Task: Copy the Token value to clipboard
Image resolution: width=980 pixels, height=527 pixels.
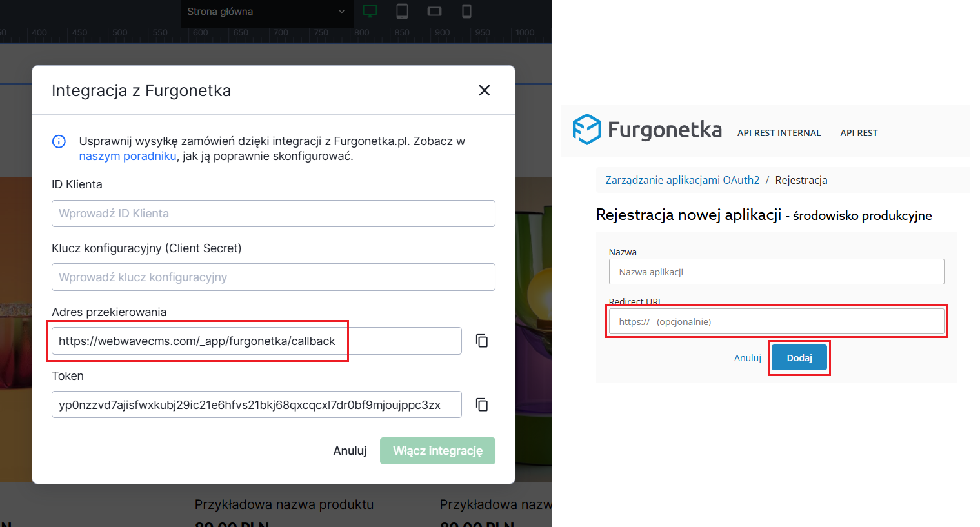Action: click(482, 404)
